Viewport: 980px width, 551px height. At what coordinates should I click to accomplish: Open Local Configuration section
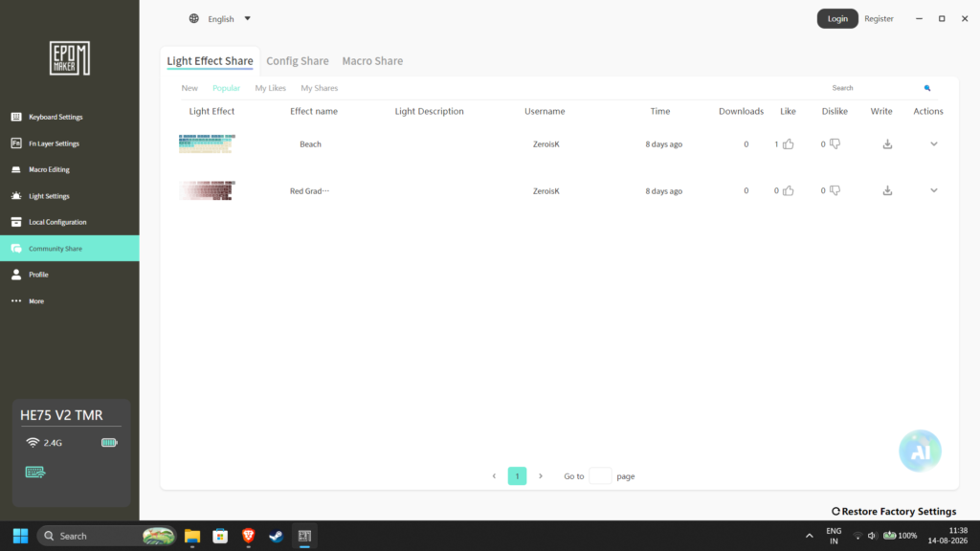pyautogui.click(x=69, y=222)
